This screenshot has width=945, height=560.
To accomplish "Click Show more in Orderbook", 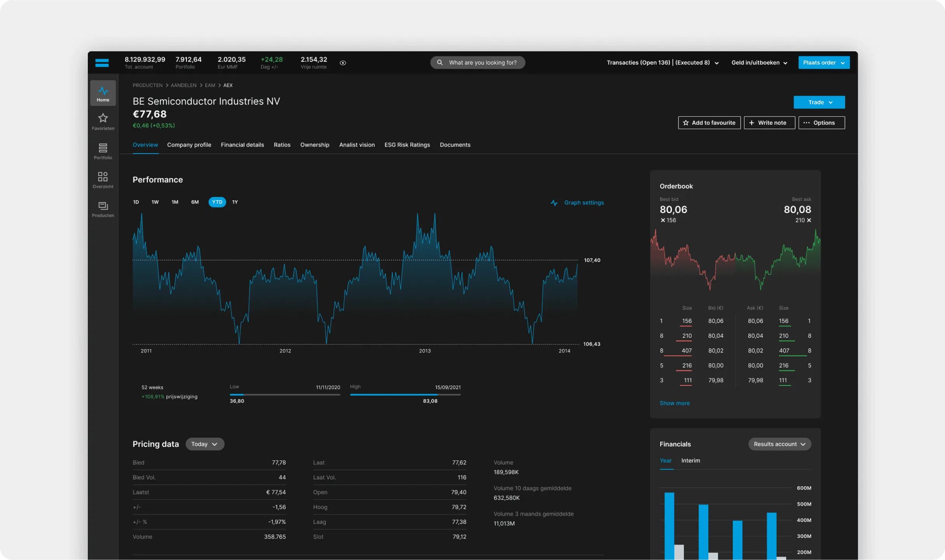I will pos(675,403).
